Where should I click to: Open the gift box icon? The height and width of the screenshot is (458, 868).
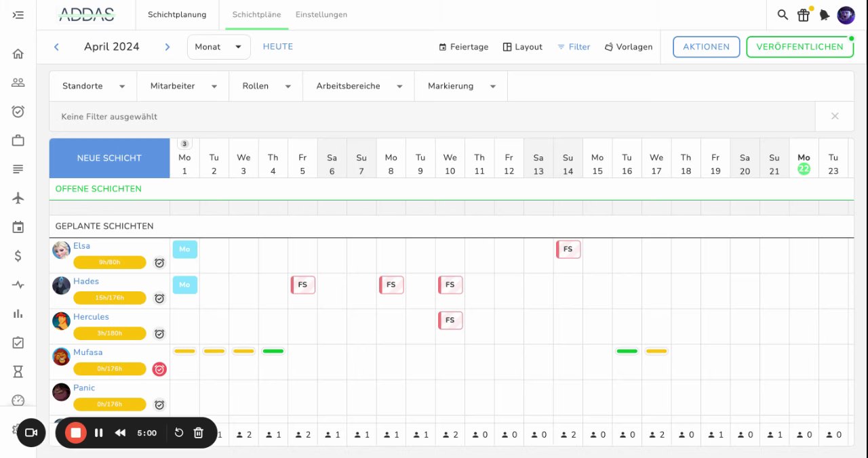804,14
